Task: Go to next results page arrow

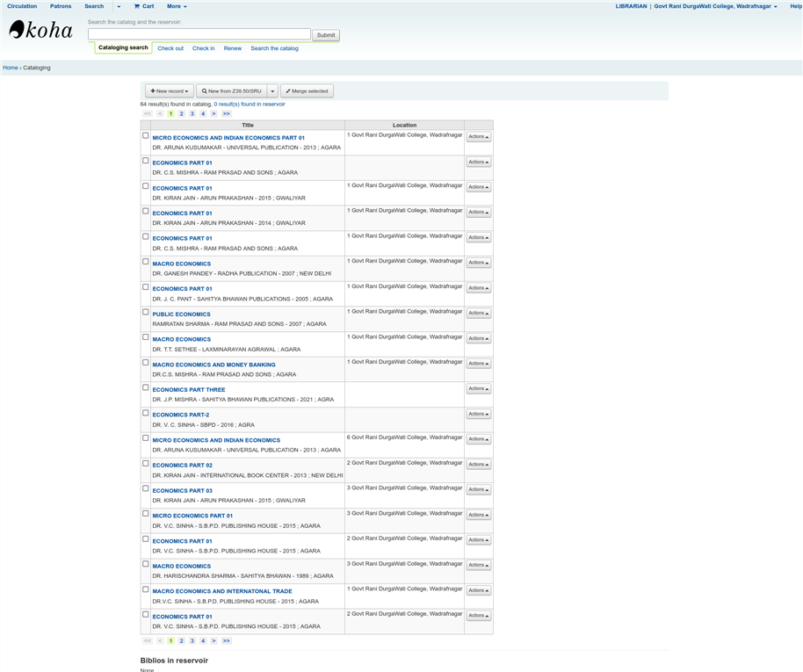Action: [213, 113]
